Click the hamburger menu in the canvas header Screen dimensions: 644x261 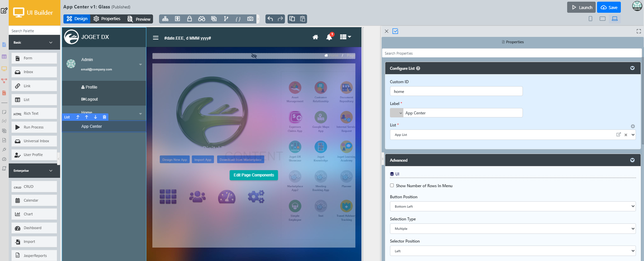(x=156, y=38)
